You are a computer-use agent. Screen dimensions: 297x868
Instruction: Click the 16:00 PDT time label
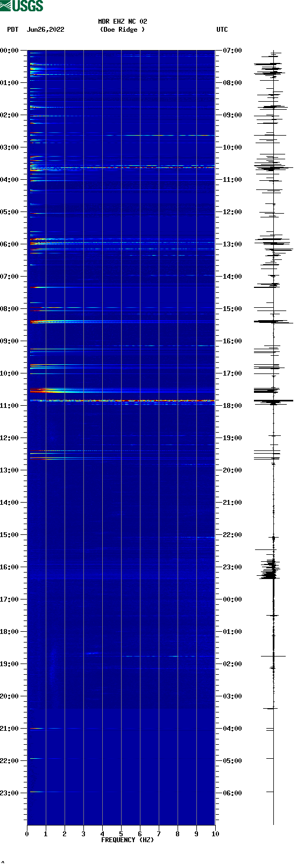tap(10, 567)
